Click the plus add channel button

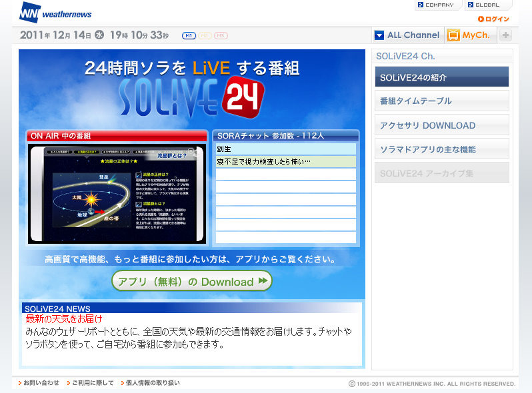[x=505, y=35]
